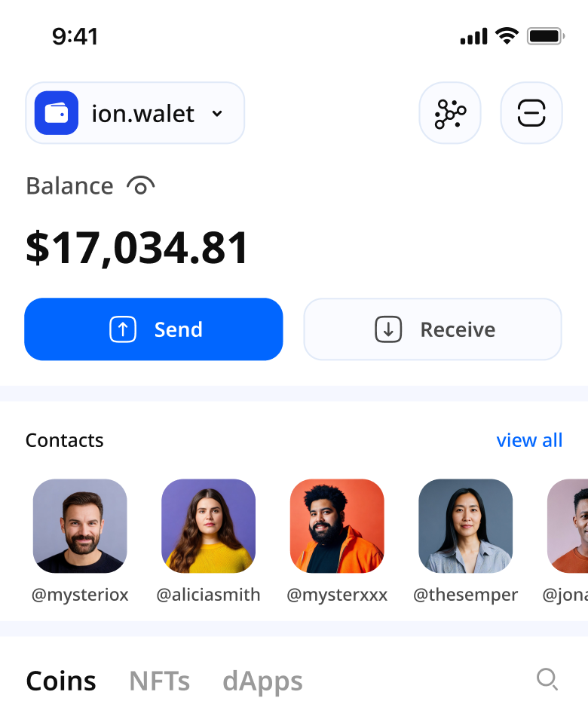Viewport: 588px width, 701px height.
Task: Open the view all contacts link
Action: click(x=529, y=440)
